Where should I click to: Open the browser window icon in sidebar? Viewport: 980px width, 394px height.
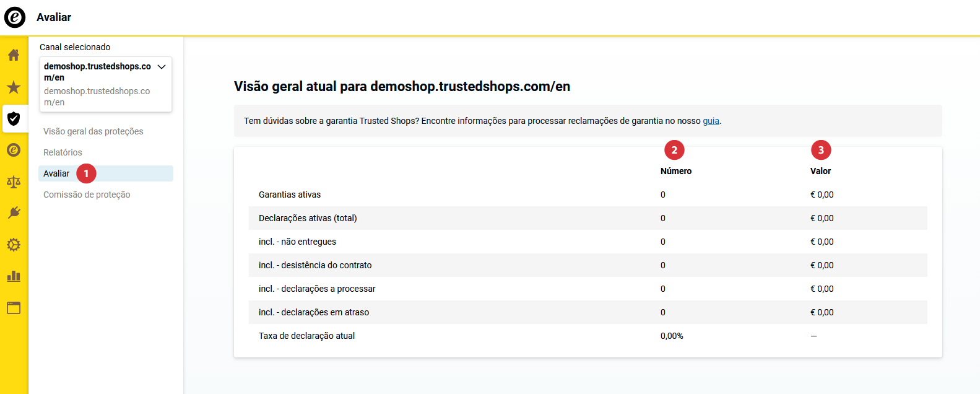pyautogui.click(x=14, y=308)
